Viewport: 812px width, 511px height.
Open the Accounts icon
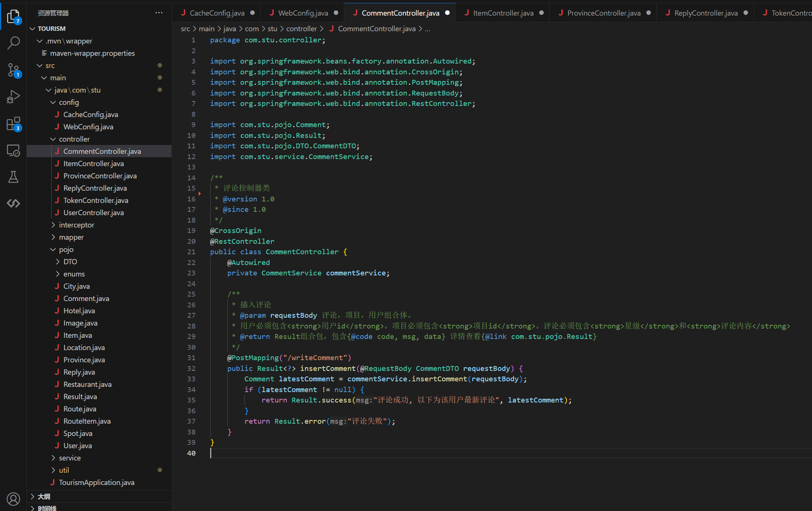coord(13,499)
